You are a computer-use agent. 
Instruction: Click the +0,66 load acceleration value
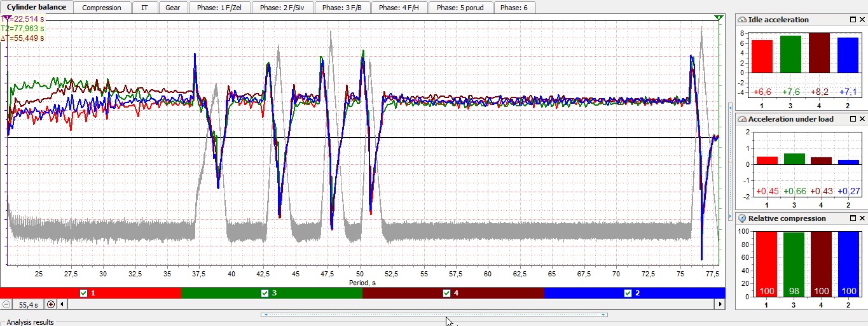pyautogui.click(x=794, y=192)
